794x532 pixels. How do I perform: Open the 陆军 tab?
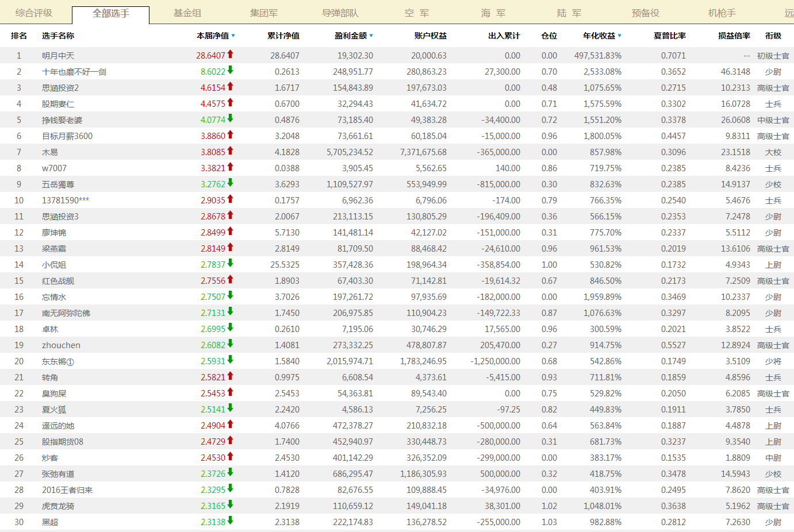[569, 13]
